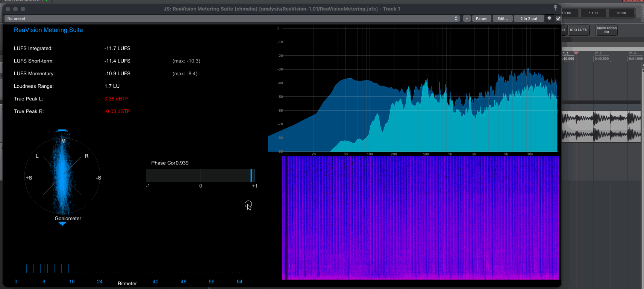644x289 pixels.
Task: Click the ICIO LUFS toolbar button
Action: (578, 30)
